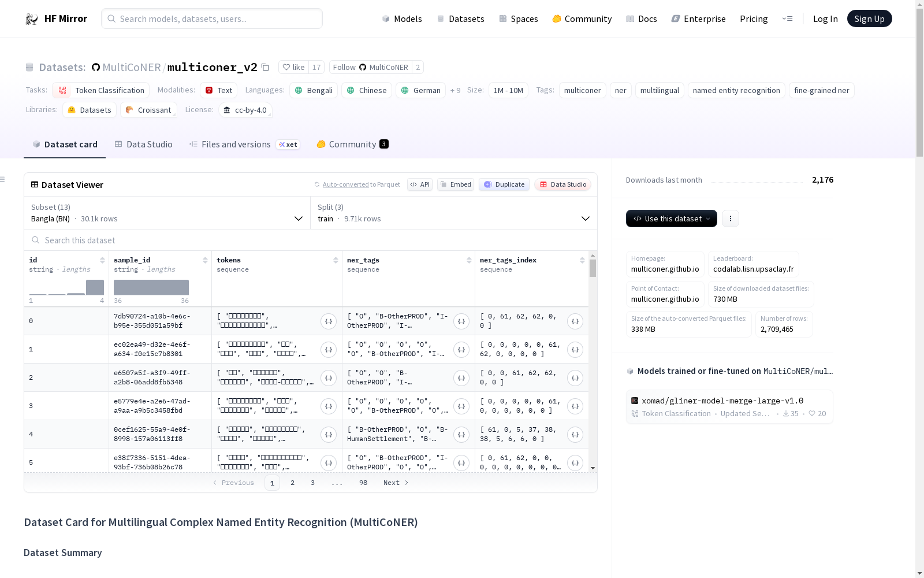Expand ner_tags cell in row 2
The image size is (924, 578).
pos(461,378)
